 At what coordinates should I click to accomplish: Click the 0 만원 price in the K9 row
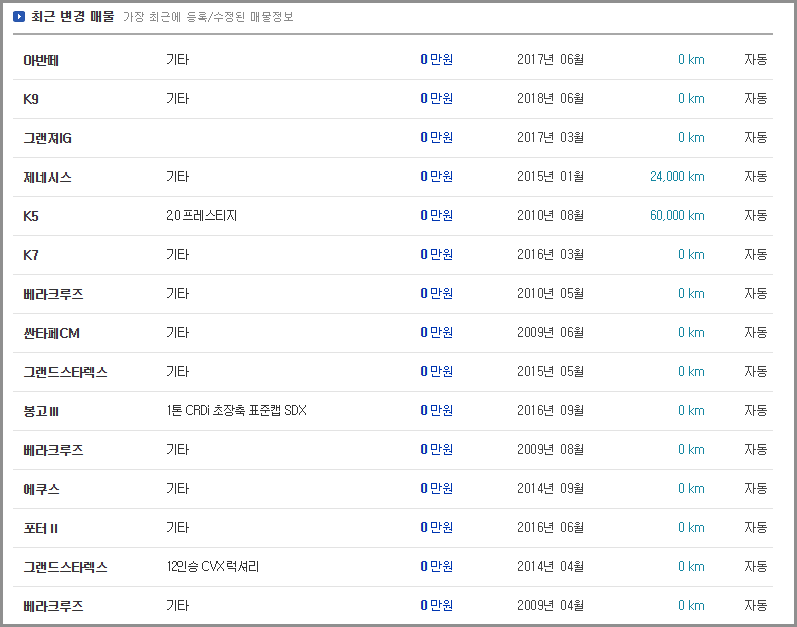click(437, 99)
